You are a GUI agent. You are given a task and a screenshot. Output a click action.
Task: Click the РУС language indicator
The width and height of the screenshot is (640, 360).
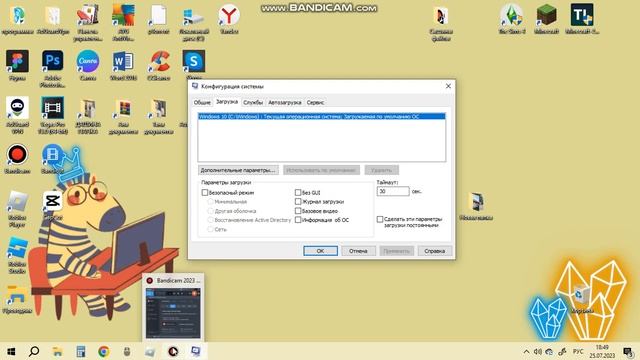click(578, 351)
